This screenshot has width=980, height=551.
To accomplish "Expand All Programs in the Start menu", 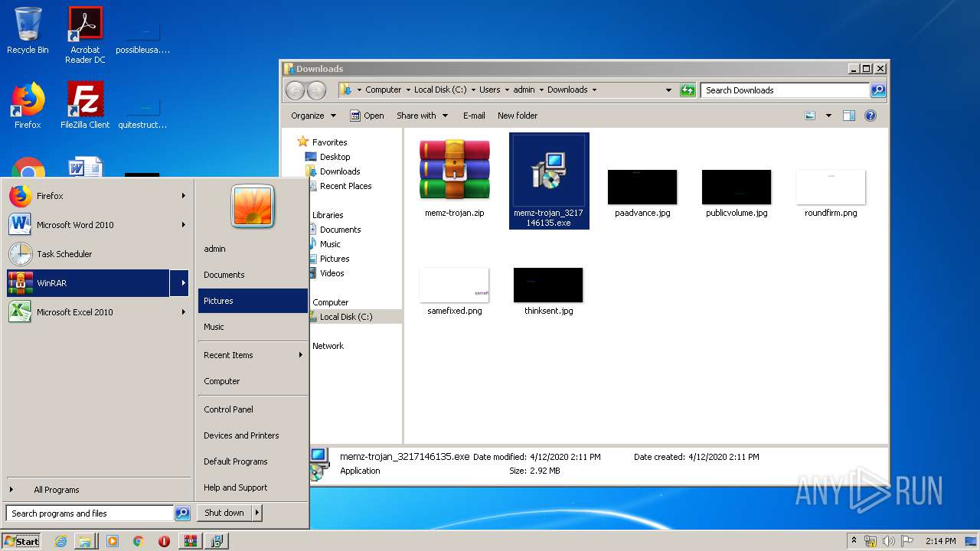I will (x=97, y=490).
